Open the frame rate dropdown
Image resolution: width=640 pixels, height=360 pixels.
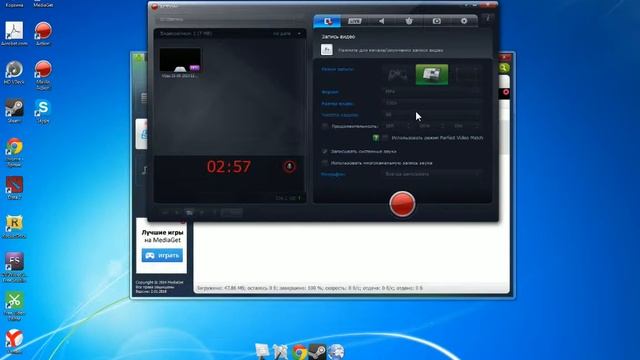431,115
